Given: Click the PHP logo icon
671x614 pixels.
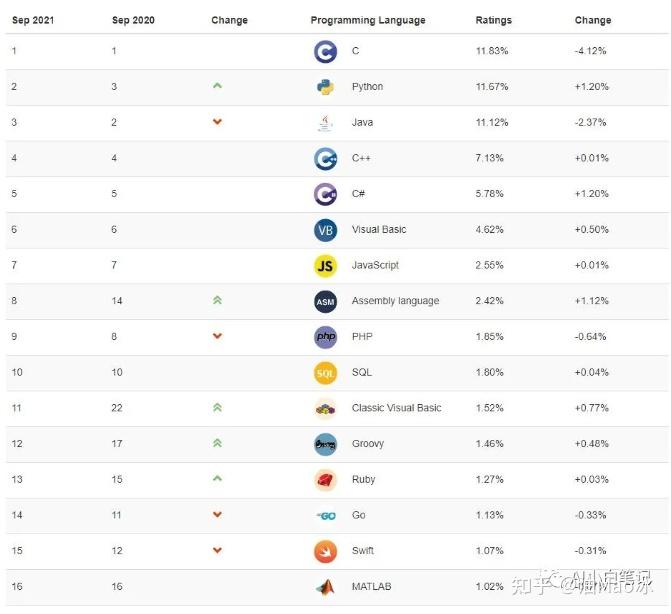Looking at the screenshot, I should point(325,337).
